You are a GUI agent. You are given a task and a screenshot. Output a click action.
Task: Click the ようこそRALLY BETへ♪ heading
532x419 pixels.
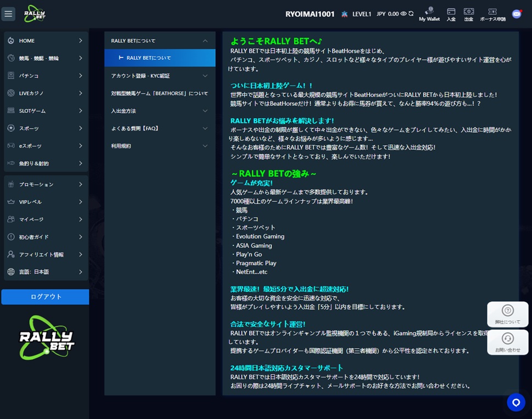pyautogui.click(x=276, y=41)
